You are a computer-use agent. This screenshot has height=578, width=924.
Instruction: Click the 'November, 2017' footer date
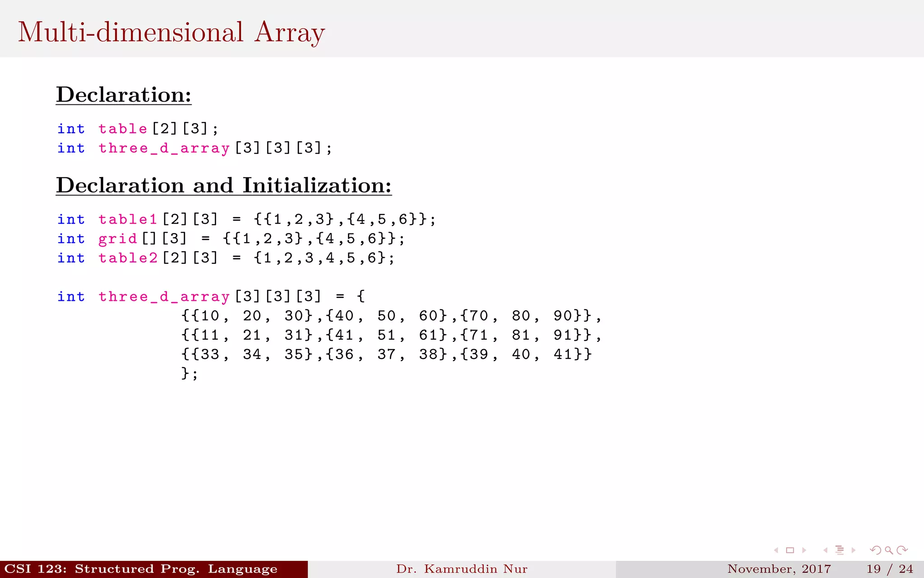[779, 569]
